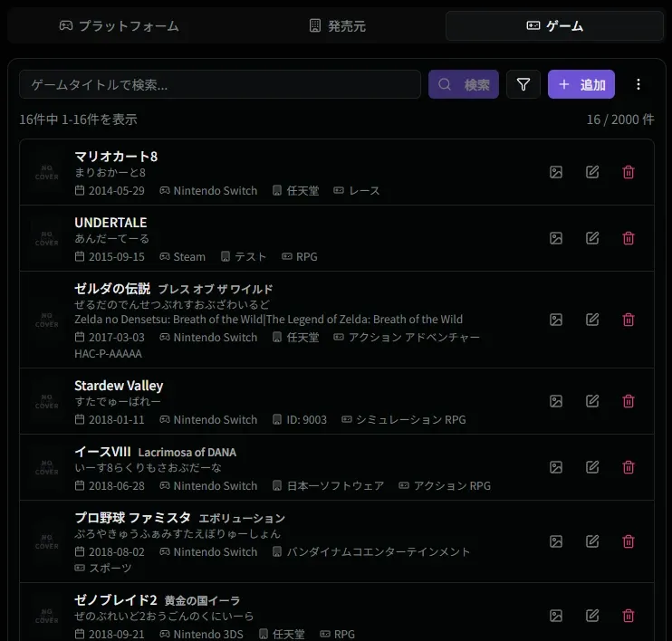Edit the イースVIII entry
672x641 pixels.
click(592, 467)
